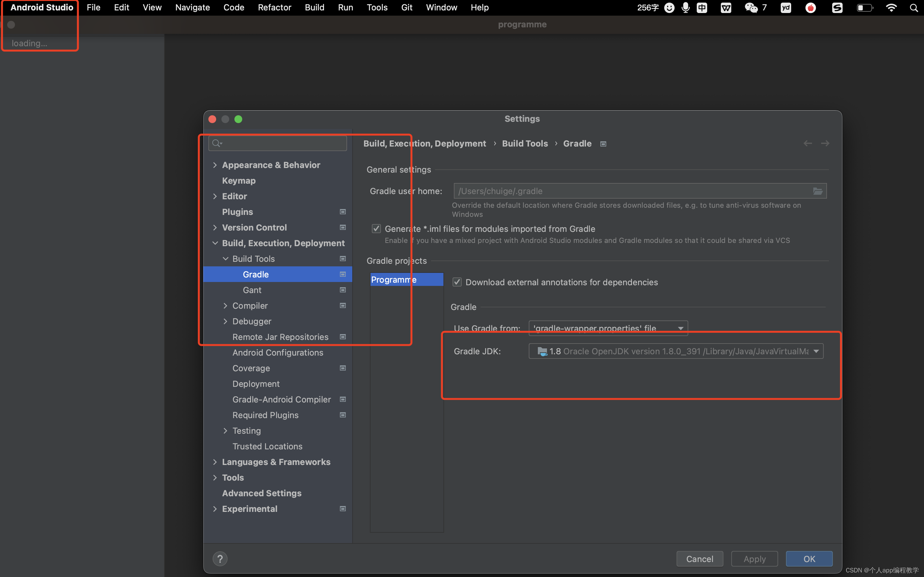Click the folder browse icon for Gradle user home
This screenshot has height=577, width=924.
pos(818,191)
